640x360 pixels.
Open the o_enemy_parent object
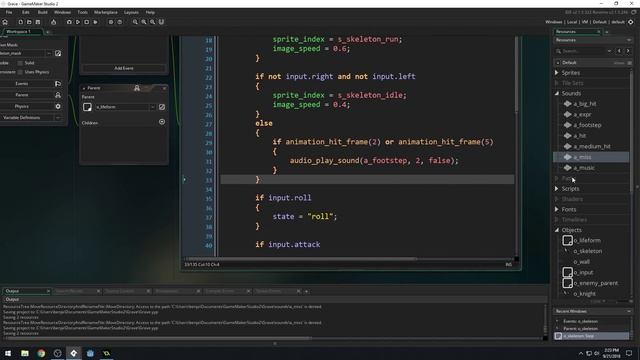point(596,283)
